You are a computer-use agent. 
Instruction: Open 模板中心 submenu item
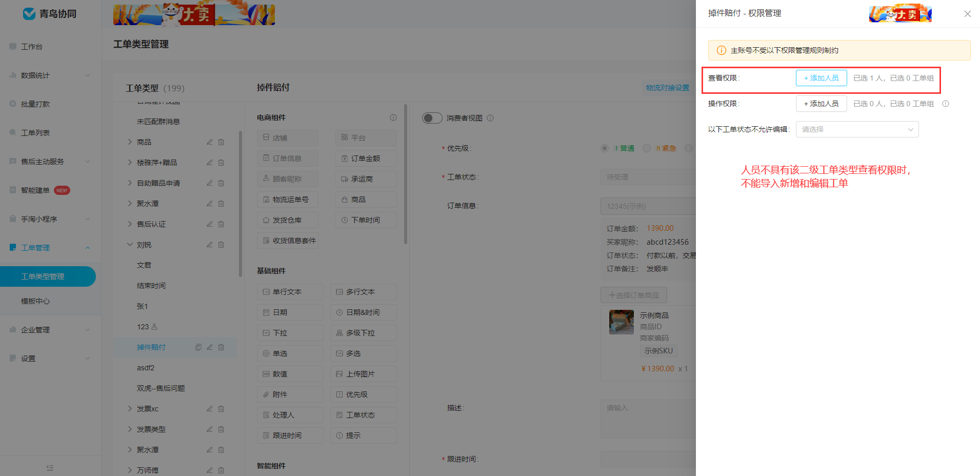click(x=35, y=301)
